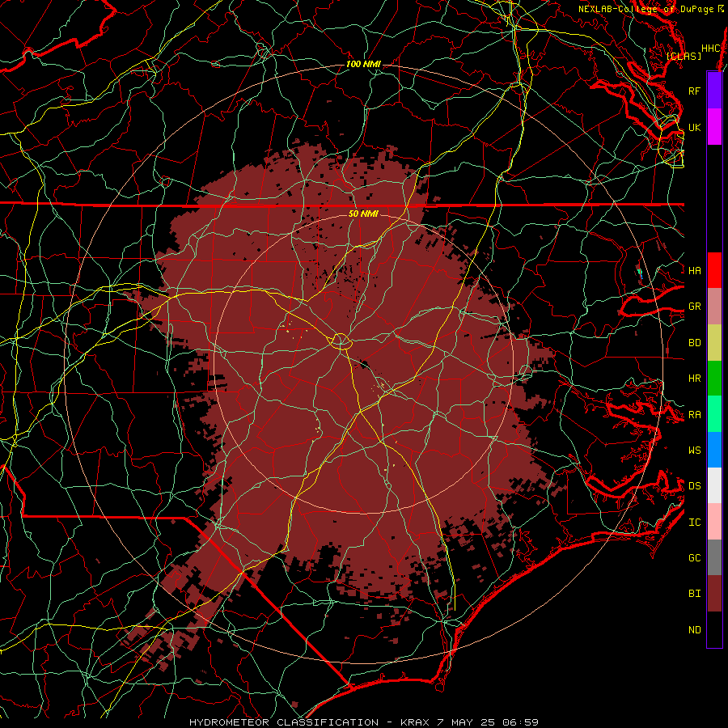Pick the RA aqua-green legend swatch
This screenshot has height=728, width=728.
pos(714,414)
